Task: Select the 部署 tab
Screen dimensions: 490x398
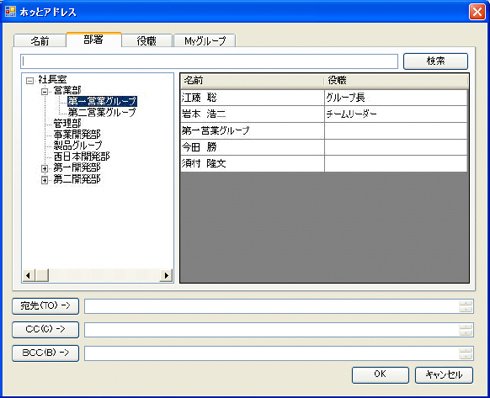Action: click(94, 40)
